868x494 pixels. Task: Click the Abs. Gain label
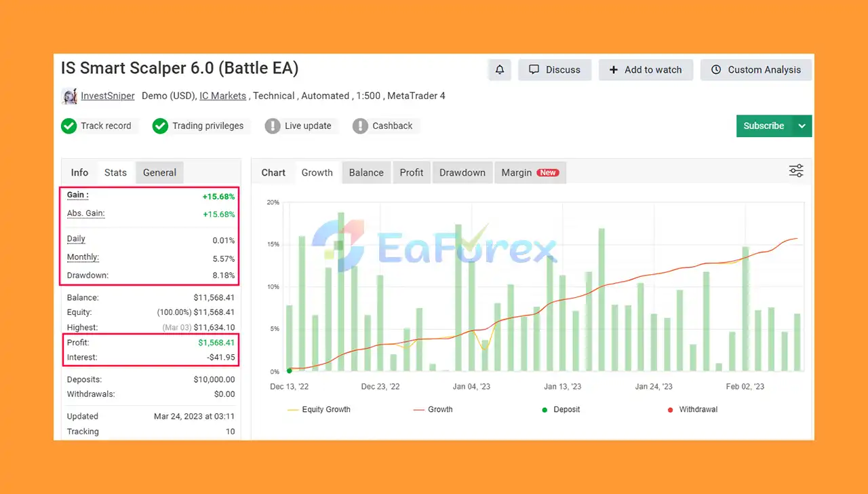[85, 213]
